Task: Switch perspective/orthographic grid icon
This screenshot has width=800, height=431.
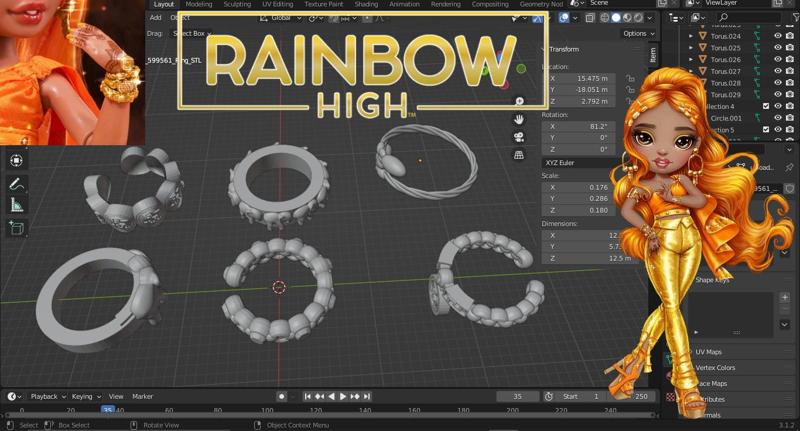Action: coord(519,155)
